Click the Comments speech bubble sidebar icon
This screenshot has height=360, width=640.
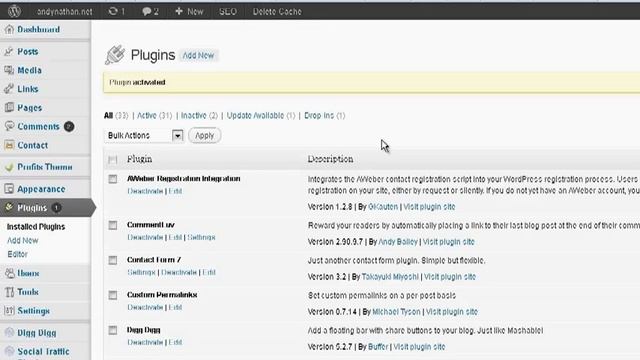pos(9,126)
